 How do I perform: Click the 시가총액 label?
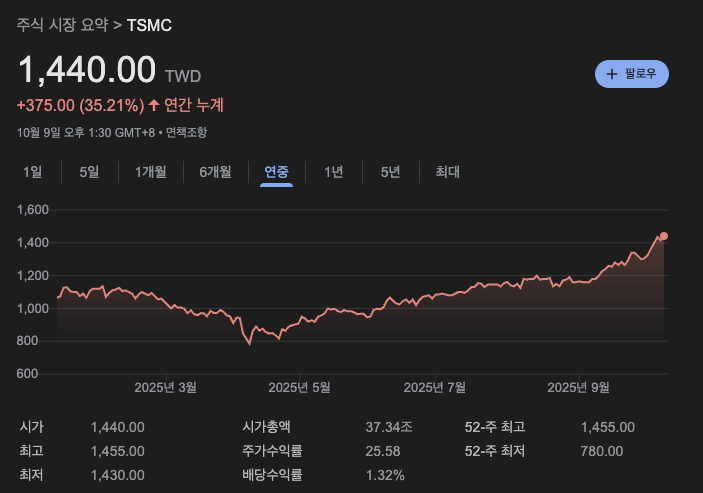point(271,427)
